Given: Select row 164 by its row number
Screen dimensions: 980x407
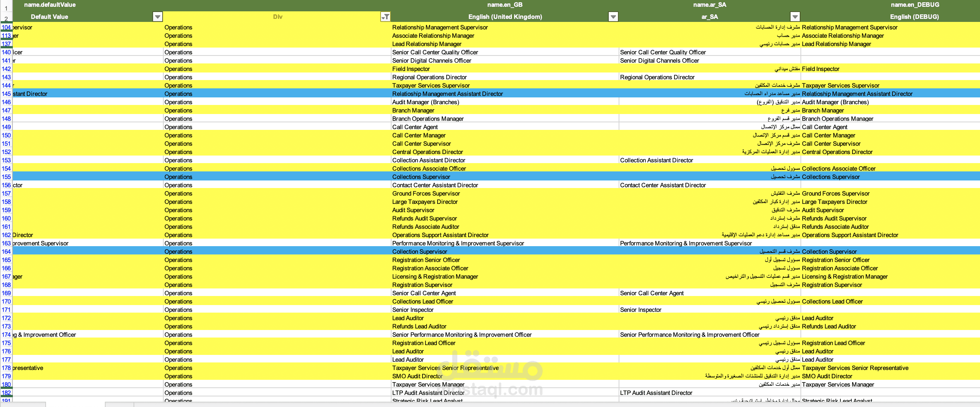Looking at the screenshot, I should coord(6,252).
